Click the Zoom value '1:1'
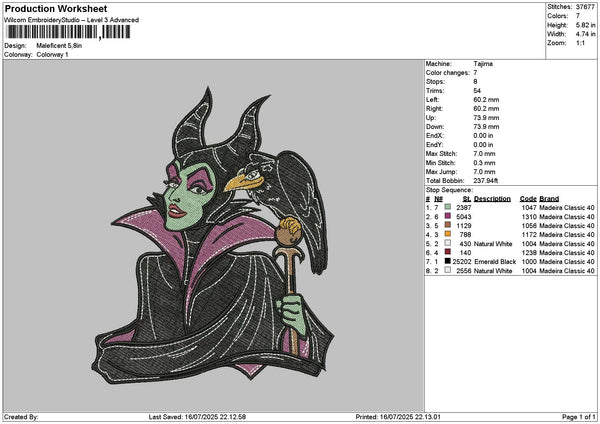This screenshot has height=424, width=600. click(x=580, y=43)
